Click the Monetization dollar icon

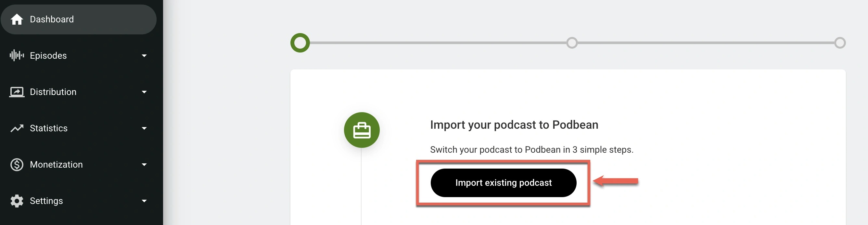tap(17, 164)
